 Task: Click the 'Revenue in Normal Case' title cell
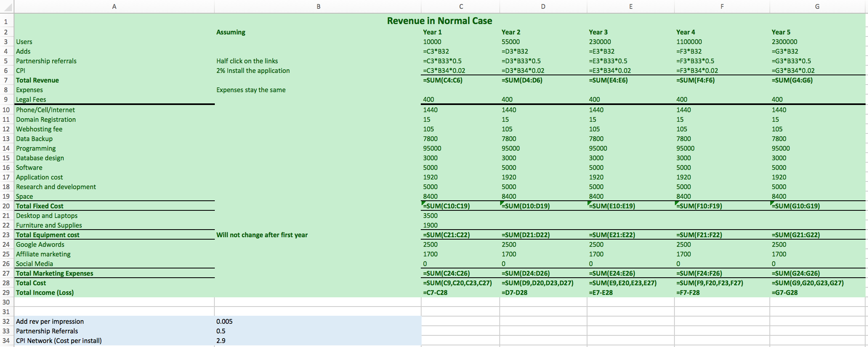(439, 21)
